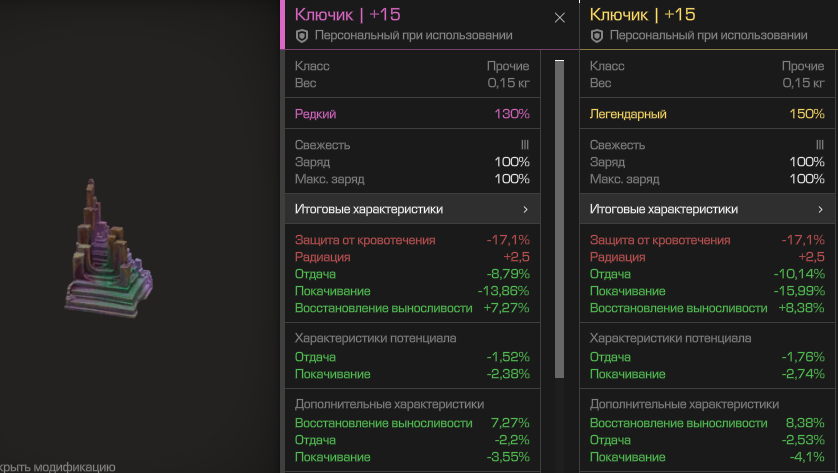
Task: Click Дополнительные характеристики heading in the legendary panel
Action: (x=684, y=405)
